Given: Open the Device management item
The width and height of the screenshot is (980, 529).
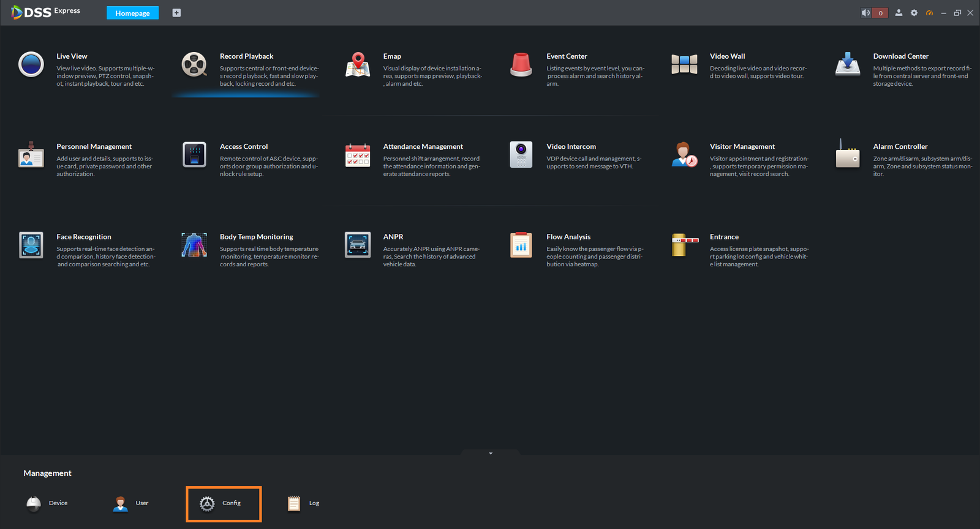Looking at the screenshot, I should coord(47,503).
